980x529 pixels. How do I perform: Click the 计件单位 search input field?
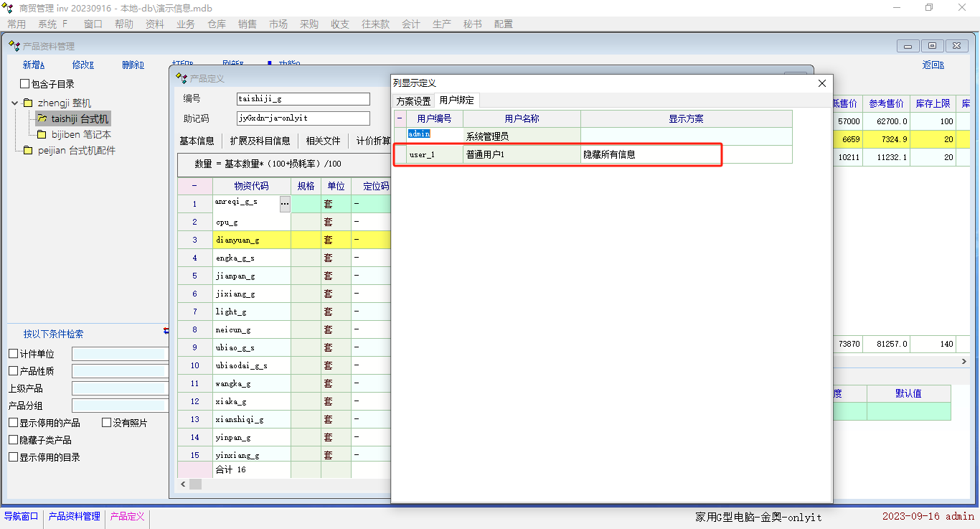120,354
